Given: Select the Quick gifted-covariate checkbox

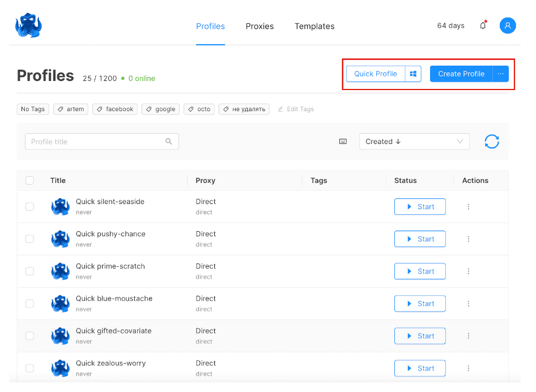Looking at the screenshot, I should [x=29, y=336].
